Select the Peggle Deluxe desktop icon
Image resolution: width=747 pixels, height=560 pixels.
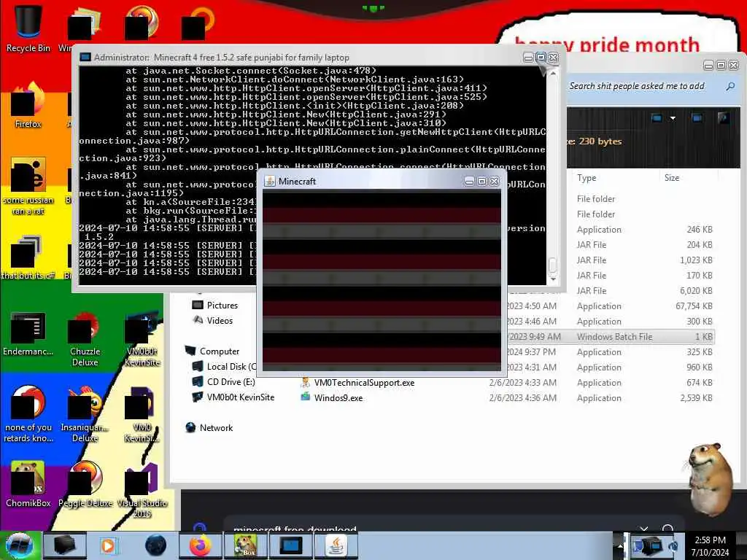coord(85,483)
